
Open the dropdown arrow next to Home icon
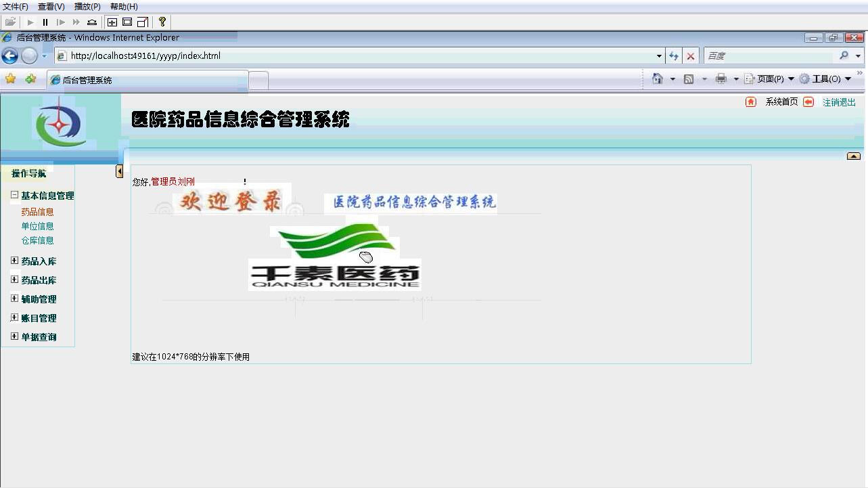pos(672,79)
